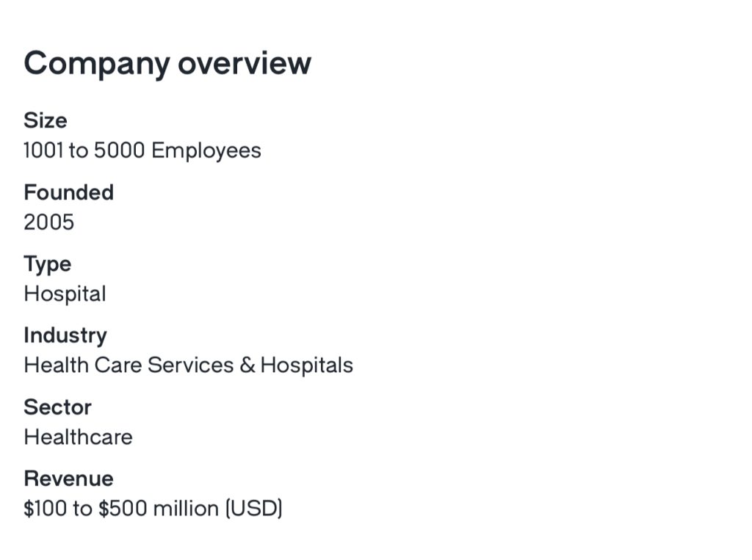752x560 pixels.
Task: Click the word million in revenue value
Action: point(186,509)
